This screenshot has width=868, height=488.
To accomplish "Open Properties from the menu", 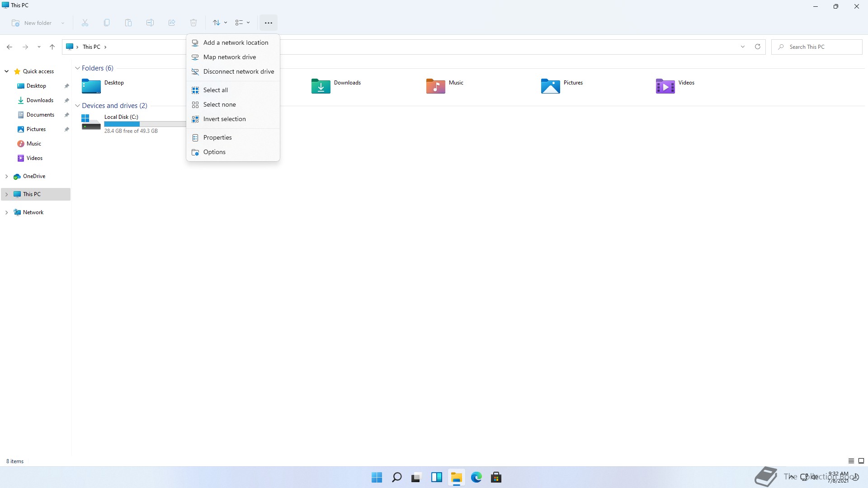I will click(x=233, y=137).
